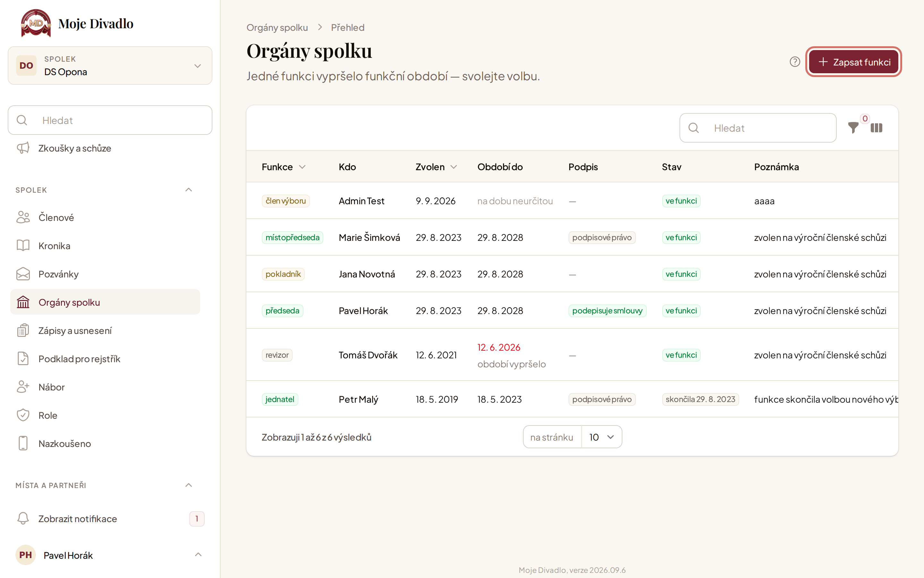Click the megaphone icon for Zkoušky a schůze
Image resolution: width=924 pixels, height=578 pixels.
(x=23, y=148)
